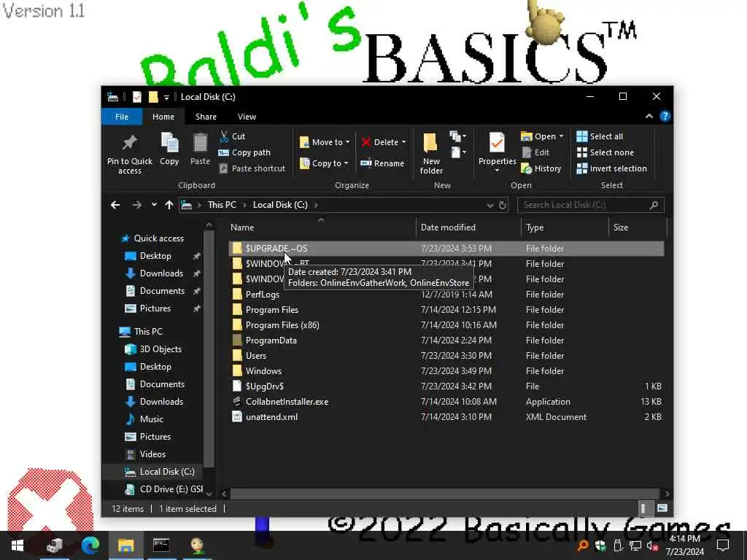
Task: Open the Copy to dropdown
Action: pyautogui.click(x=324, y=163)
